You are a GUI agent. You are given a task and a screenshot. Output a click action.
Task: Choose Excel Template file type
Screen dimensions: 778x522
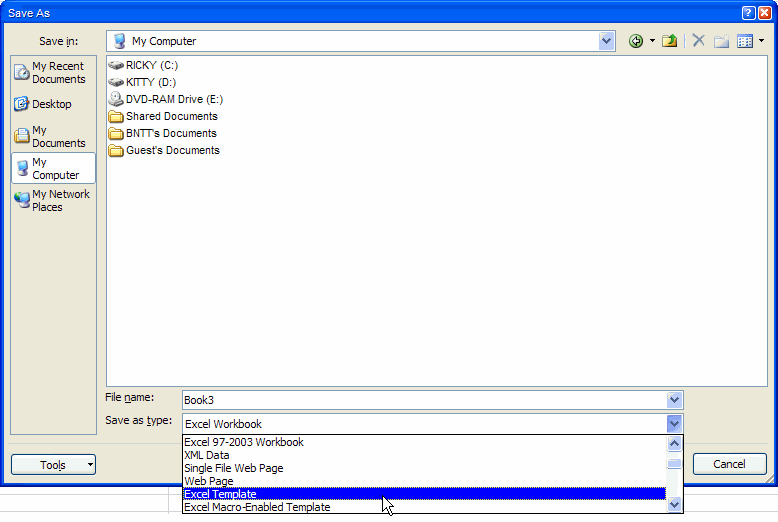click(220, 494)
